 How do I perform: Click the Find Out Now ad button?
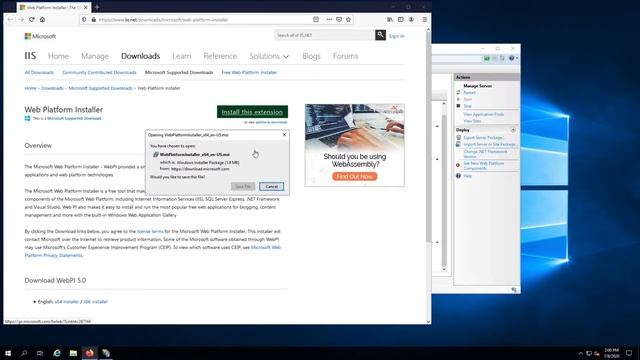coord(354,176)
